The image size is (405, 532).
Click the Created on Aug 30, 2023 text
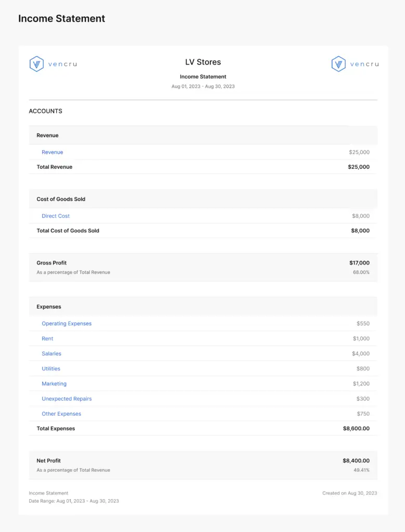[x=349, y=493]
